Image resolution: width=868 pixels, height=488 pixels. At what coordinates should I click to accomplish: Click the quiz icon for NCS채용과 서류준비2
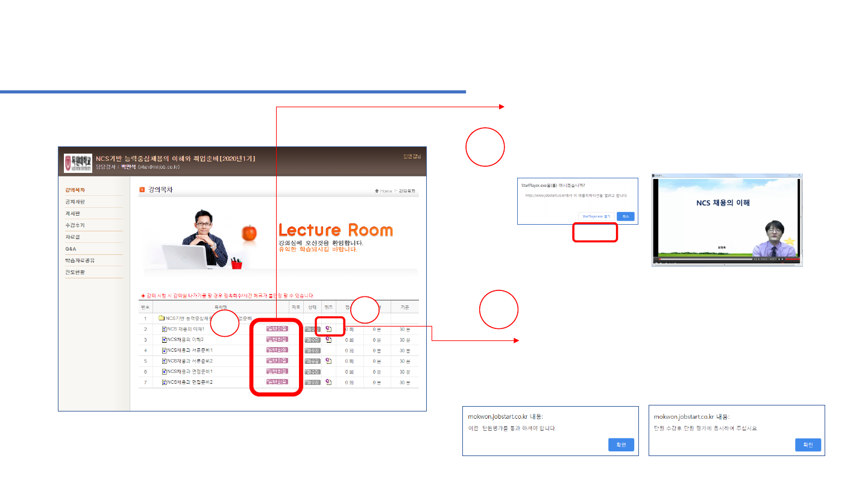pos(329,361)
